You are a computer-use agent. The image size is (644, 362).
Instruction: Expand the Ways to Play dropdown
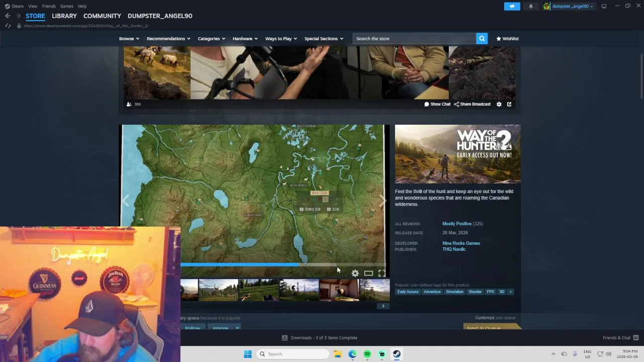(281, 39)
